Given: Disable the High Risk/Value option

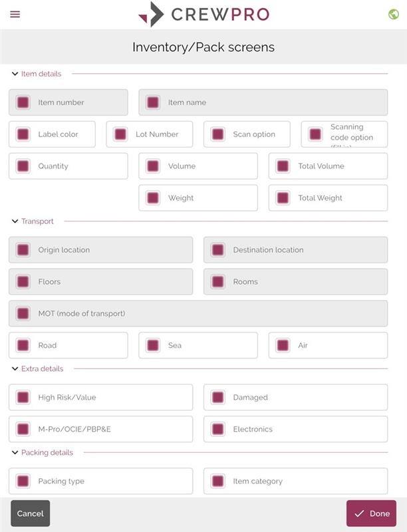Looking at the screenshot, I should click(x=22, y=397).
